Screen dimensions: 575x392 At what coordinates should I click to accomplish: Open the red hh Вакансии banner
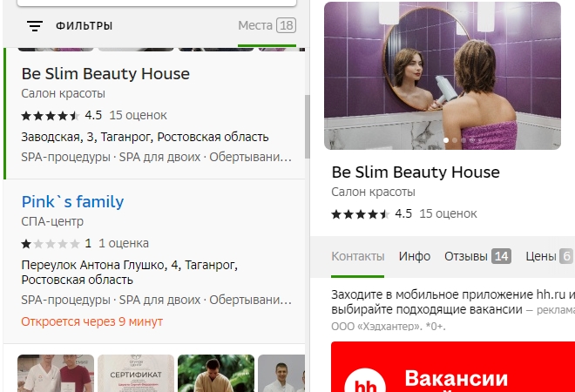453,367
